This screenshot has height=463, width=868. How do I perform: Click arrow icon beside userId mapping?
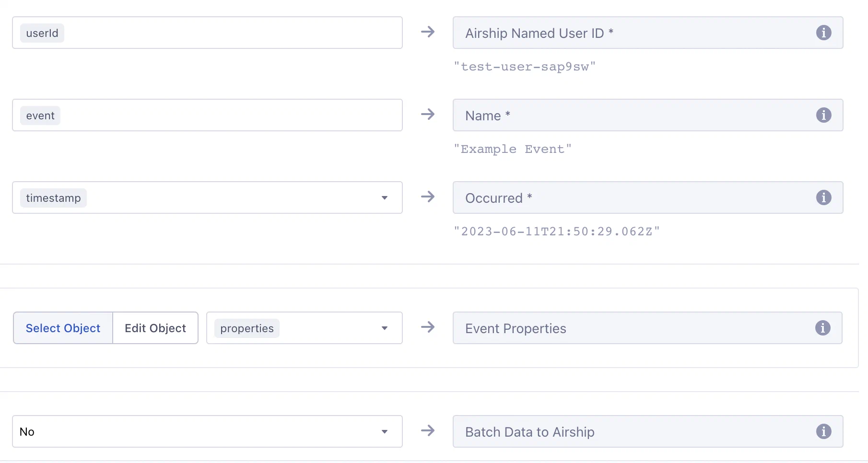point(428,32)
